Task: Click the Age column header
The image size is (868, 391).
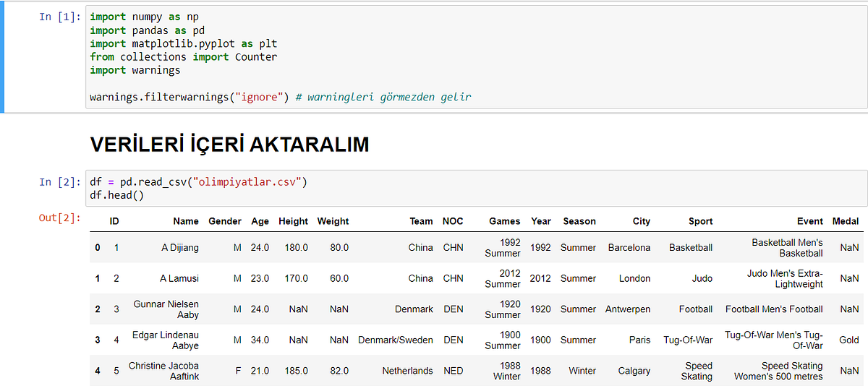Action: point(260,221)
